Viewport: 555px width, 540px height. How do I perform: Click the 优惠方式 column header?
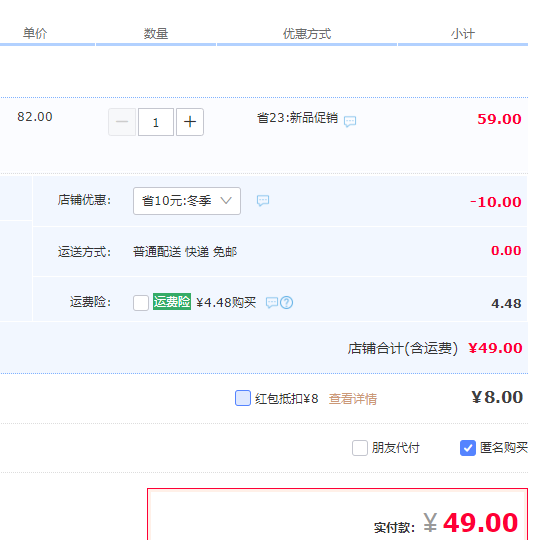[307, 34]
